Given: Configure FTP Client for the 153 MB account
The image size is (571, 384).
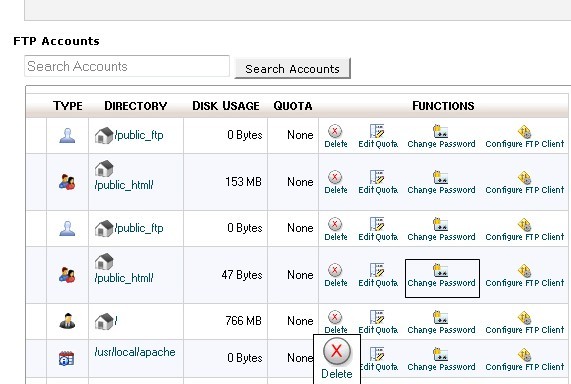Looking at the screenshot, I should [524, 182].
